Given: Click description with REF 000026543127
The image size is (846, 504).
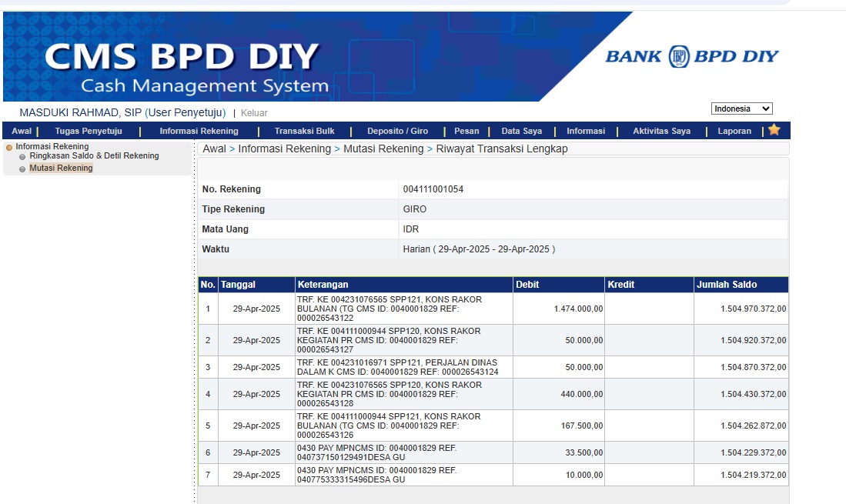Looking at the screenshot, I should coord(389,340).
